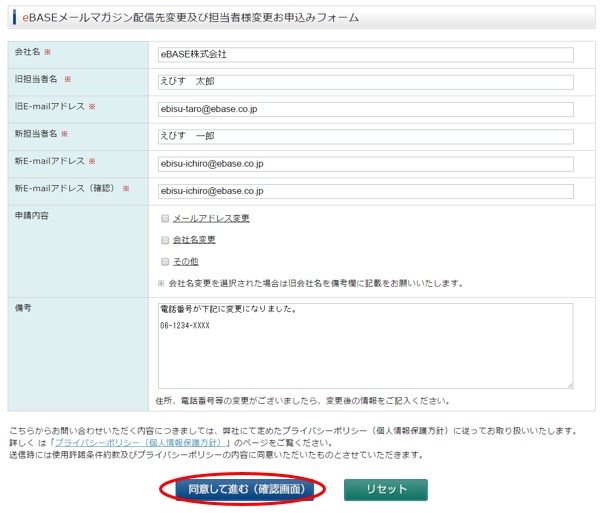Click the 新E-mailアドレス field with ebisu-ichiro
The height and width of the screenshot is (513, 605).
coord(365,164)
